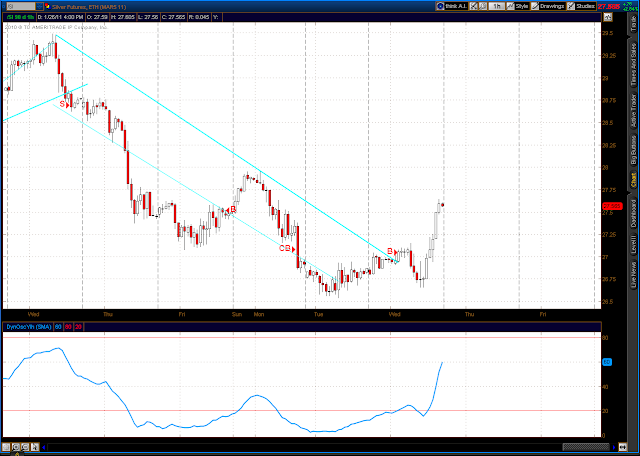The height and width of the screenshot is (456, 640).
Task: Click the B marker near Sunday
Action: pos(231,209)
